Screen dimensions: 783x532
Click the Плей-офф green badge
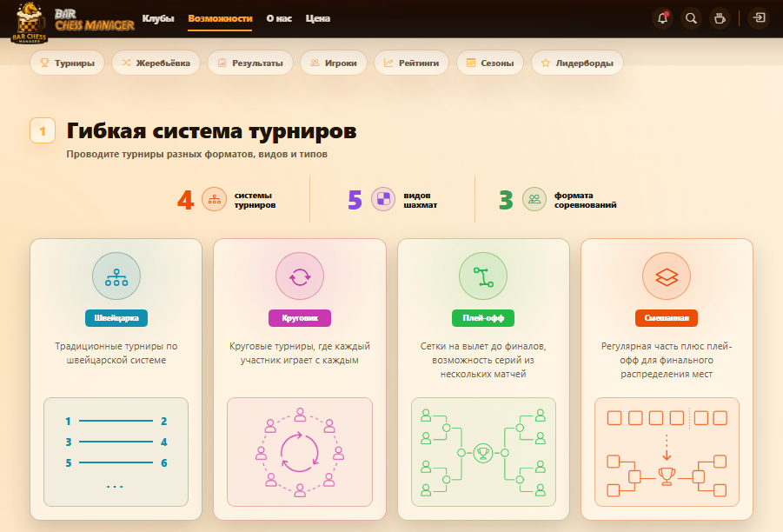coord(483,317)
